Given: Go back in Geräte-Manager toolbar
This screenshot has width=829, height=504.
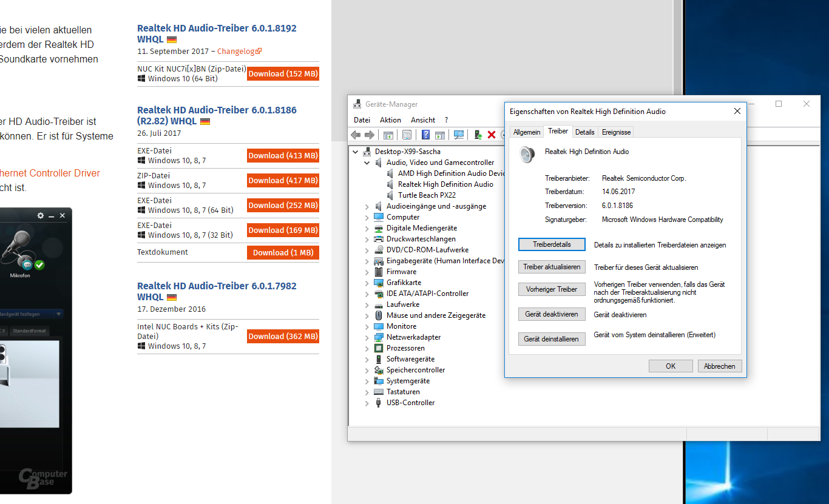Looking at the screenshot, I should (356, 135).
